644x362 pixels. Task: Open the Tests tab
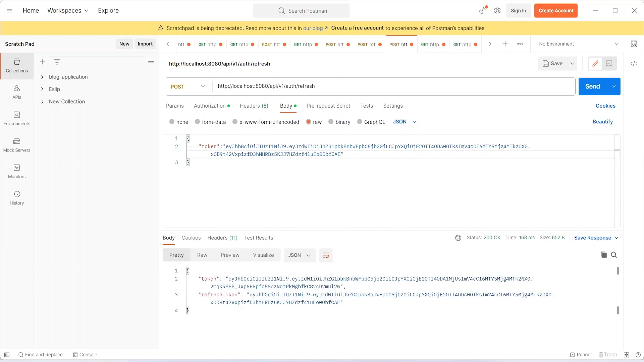[367, 106]
